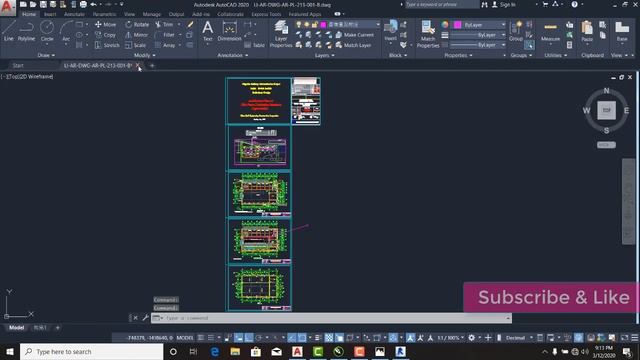Open File Explorer from taskbar
Screen dimensions: 640x360
(x=235, y=351)
